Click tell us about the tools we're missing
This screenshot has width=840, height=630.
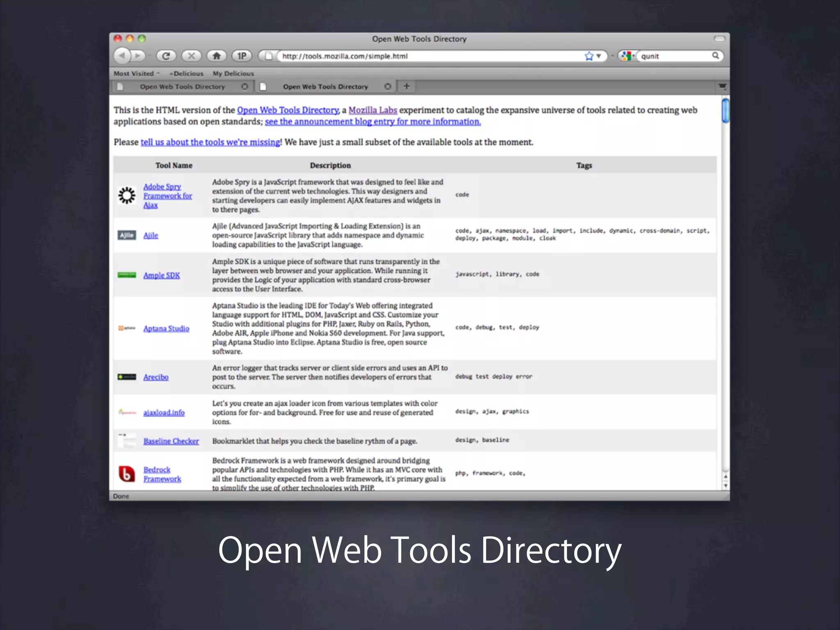pyautogui.click(x=210, y=142)
